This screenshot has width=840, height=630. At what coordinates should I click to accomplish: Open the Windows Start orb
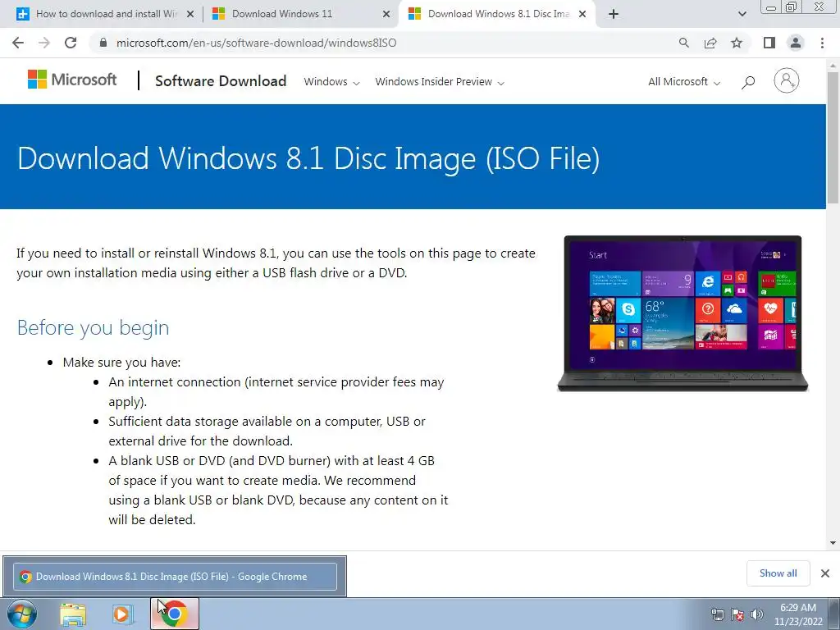(x=21, y=614)
